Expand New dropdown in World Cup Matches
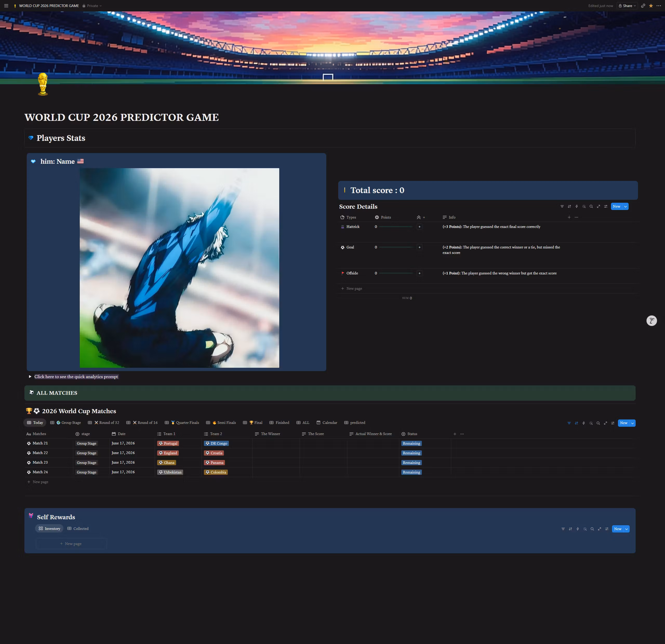Viewport: 665px width, 644px height. (633, 423)
